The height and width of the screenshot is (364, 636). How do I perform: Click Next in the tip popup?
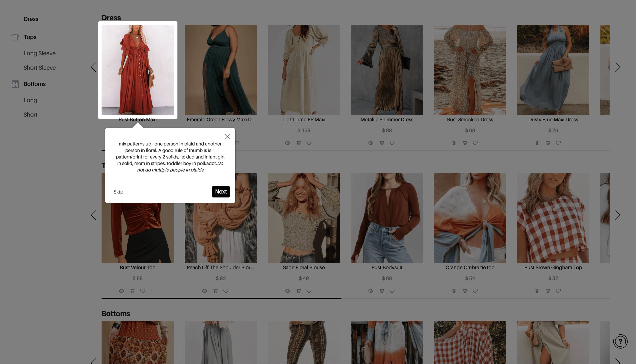click(x=221, y=191)
